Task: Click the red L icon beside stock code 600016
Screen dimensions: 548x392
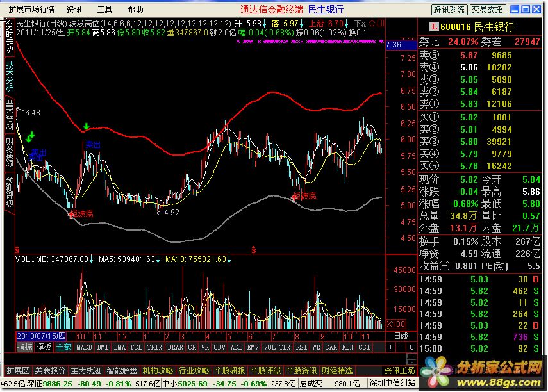Action: pos(434,26)
